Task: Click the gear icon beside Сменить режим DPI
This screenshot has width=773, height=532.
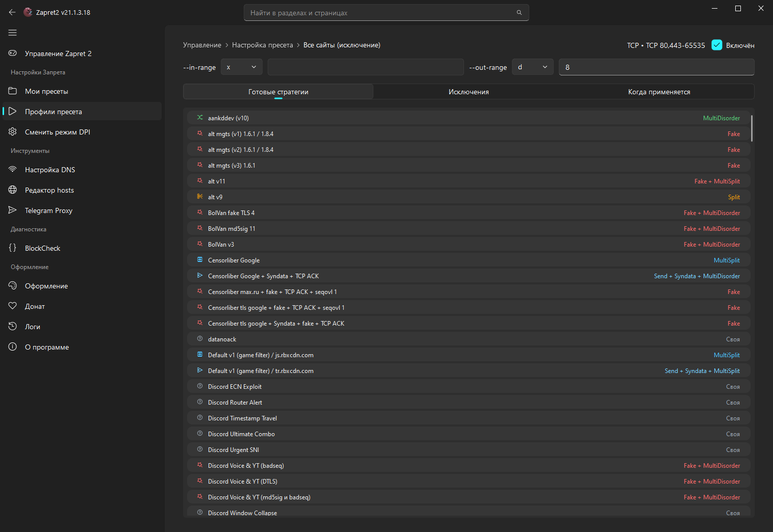Action: (13, 131)
